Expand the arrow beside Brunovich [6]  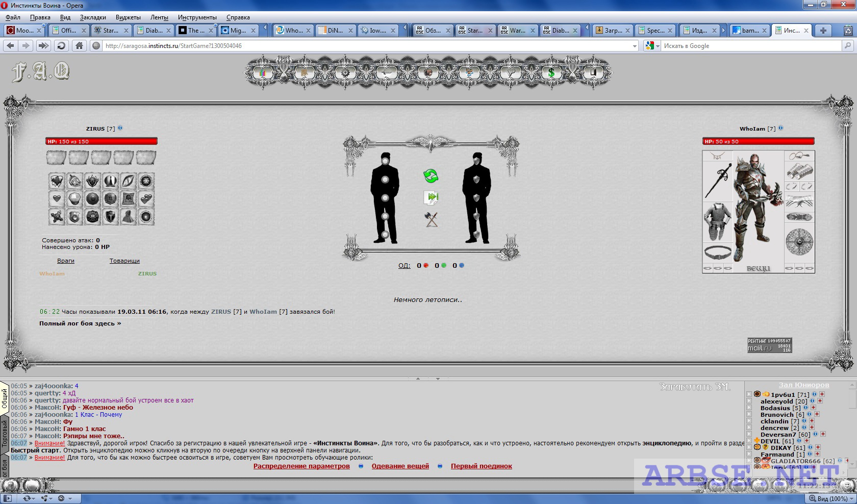point(749,414)
